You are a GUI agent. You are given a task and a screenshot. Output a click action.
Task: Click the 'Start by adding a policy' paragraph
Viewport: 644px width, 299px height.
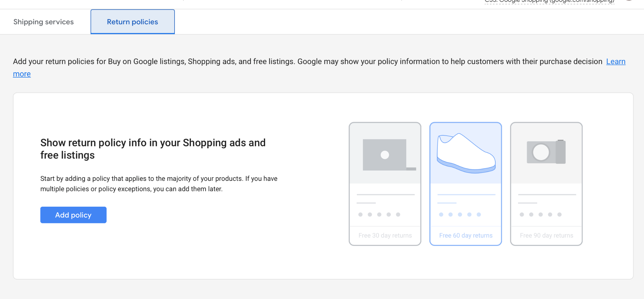coord(159,184)
